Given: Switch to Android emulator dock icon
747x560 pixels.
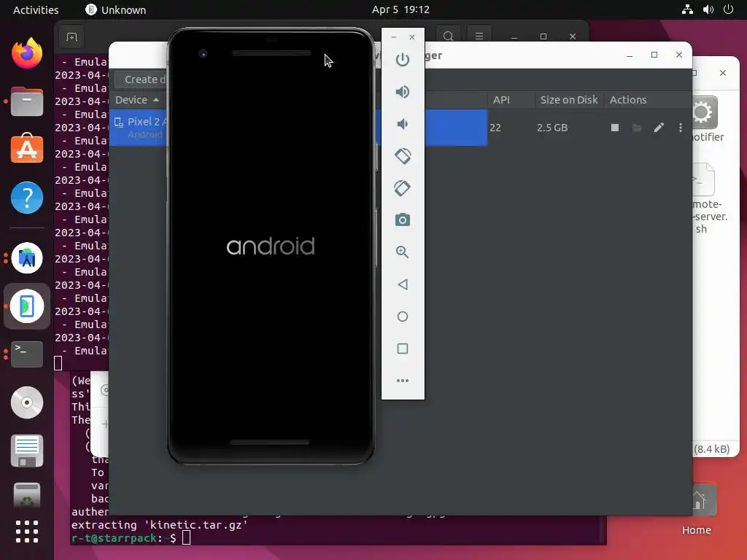Looking at the screenshot, I should [27, 306].
